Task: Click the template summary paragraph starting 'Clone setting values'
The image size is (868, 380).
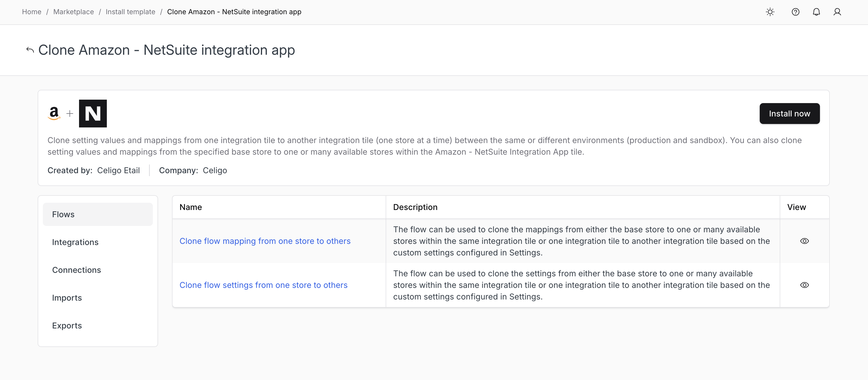Action: pyautogui.click(x=424, y=146)
